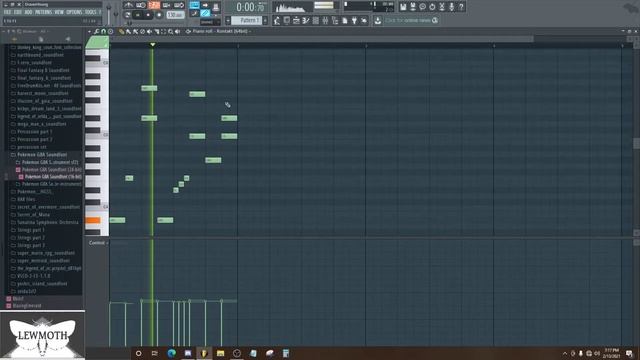Open the Pattern 1 selector
The width and height of the screenshot is (640, 360).
[x=248, y=20]
